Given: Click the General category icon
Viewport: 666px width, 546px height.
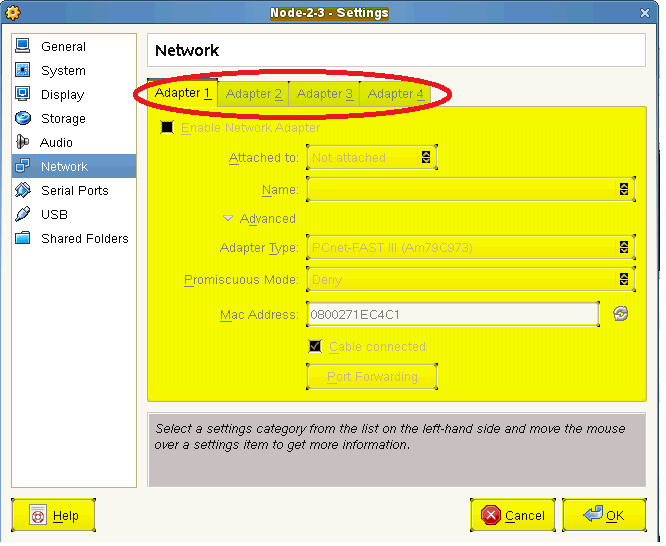Looking at the screenshot, I should (22, 47).
